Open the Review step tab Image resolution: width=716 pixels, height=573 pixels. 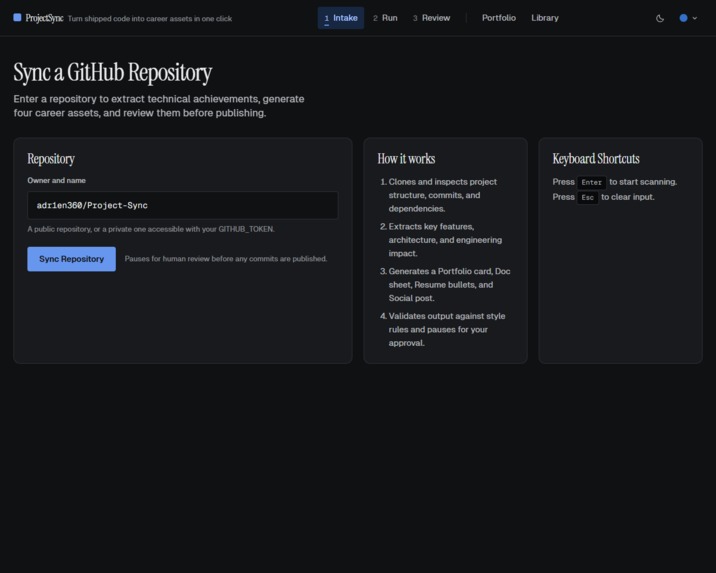tap(432, 18)
